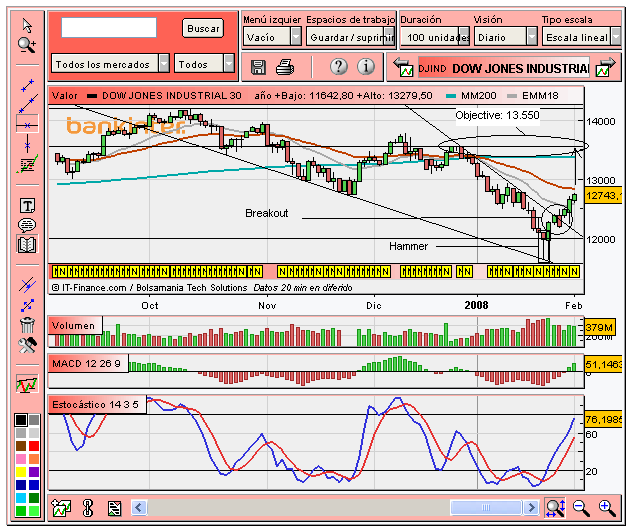Select the parallel line copy tool
This screenshot has height=530, width=632.
pyautogui.click(x=27, y=285)
